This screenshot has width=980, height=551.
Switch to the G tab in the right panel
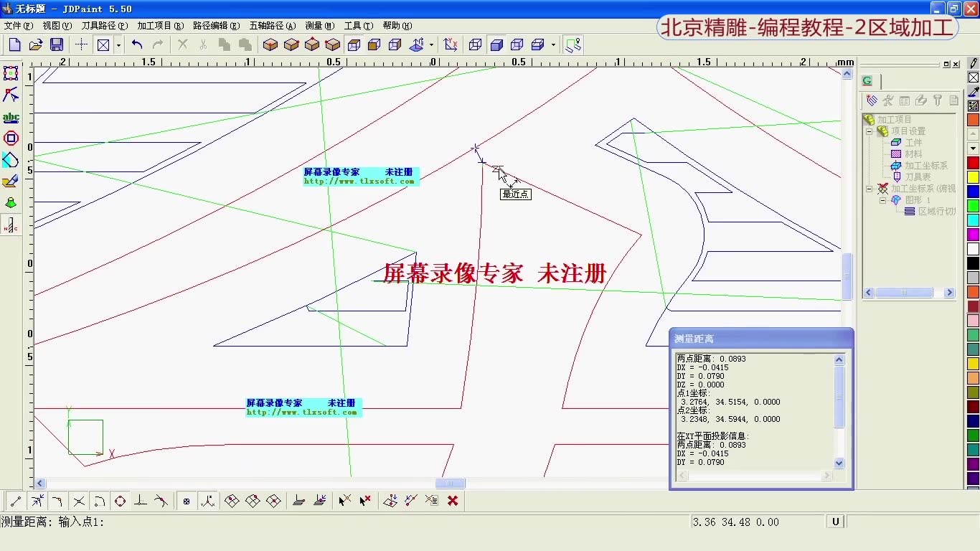[x=867, y=81]
